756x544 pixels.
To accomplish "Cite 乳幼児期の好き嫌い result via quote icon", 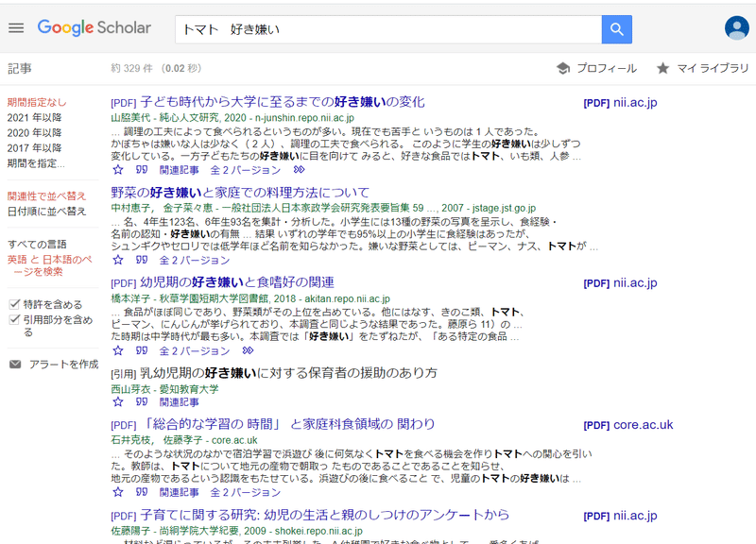I will tap(141, 401).
